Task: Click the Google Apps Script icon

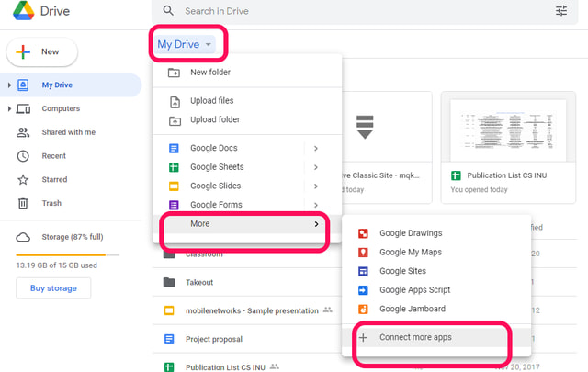Action: coord(363,290)
